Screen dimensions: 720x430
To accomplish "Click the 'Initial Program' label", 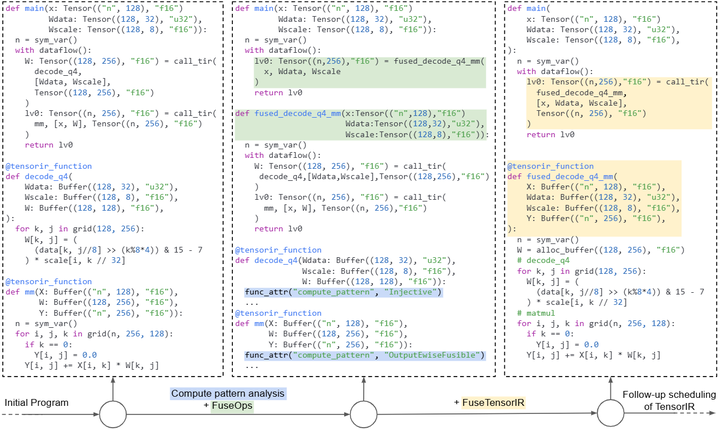I will click(36, 403).
